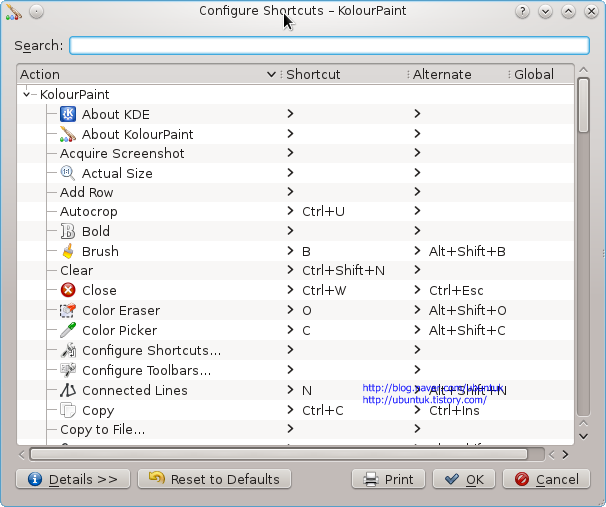
Task: Select the Connected Lines icon
Action: tap(68, 390)
